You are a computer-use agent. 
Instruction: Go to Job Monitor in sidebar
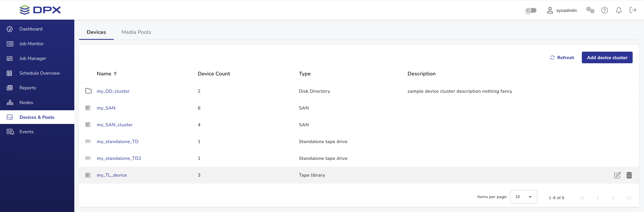coord(31,44)
